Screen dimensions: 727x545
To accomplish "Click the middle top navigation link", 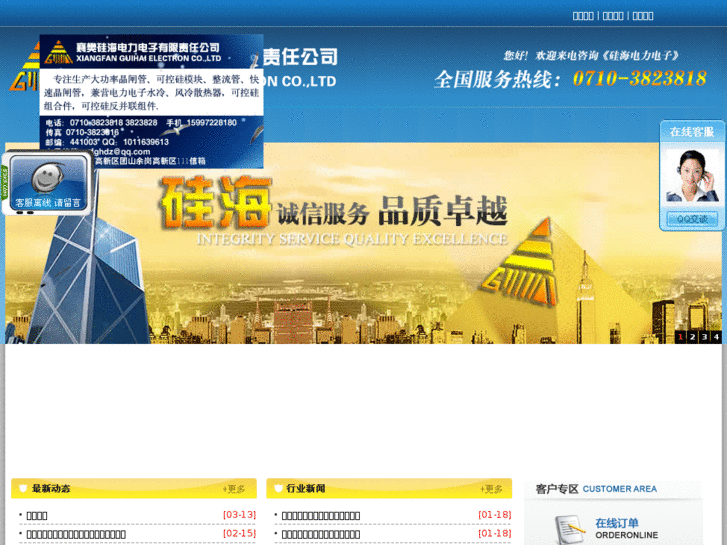I will tap(613, 16).
